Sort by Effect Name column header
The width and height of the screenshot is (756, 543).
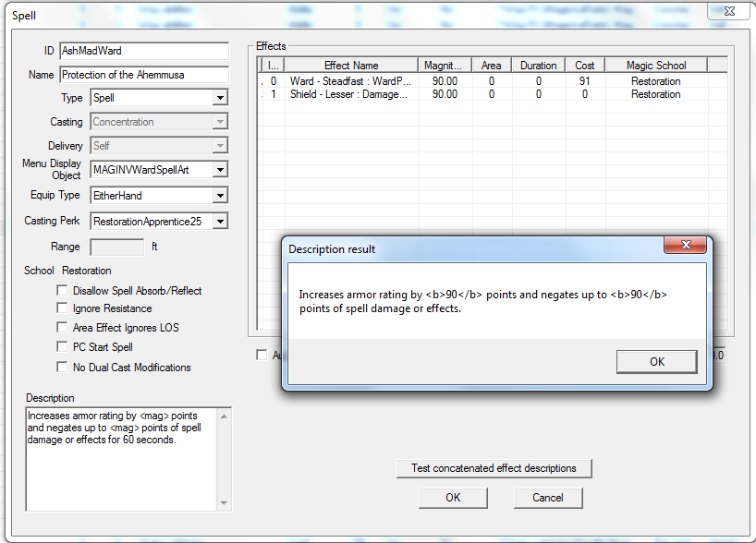[351, 66]
